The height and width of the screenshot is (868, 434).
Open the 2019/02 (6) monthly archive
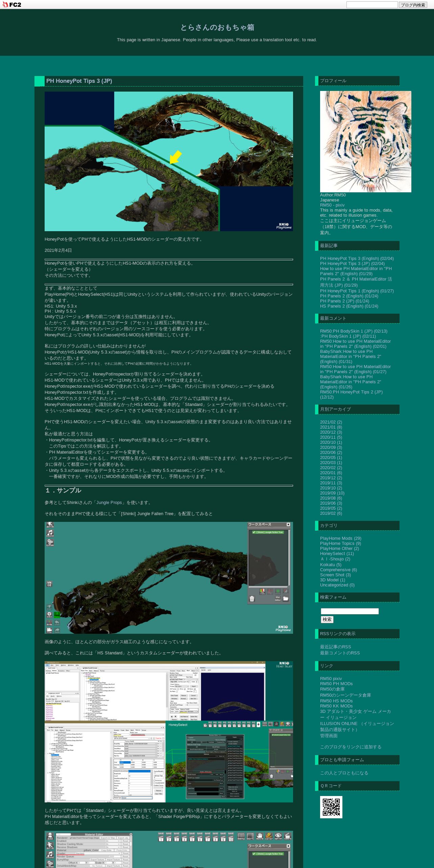pyautogui.click(x=331, y=513)
